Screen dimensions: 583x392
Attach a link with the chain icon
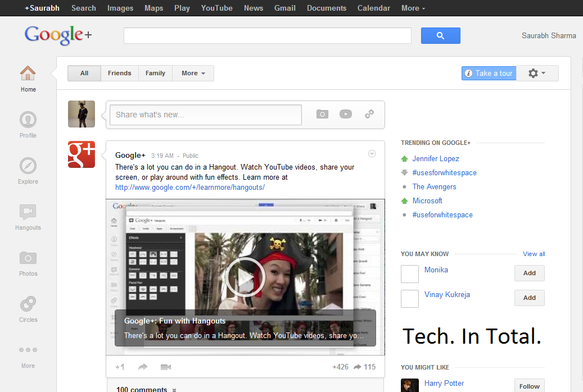coord(369,114)
